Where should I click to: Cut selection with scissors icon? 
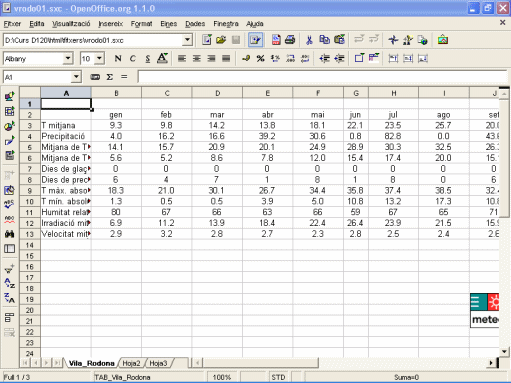(309, 40)
